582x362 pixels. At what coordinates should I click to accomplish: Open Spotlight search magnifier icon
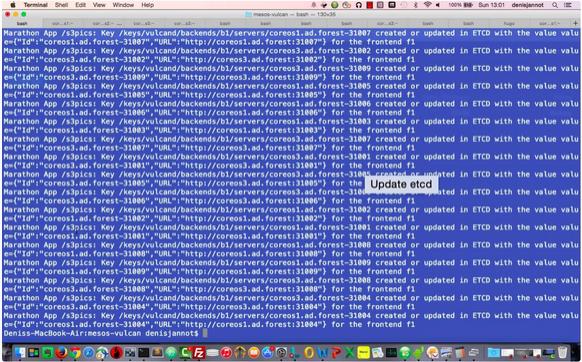tap(555, 5)
